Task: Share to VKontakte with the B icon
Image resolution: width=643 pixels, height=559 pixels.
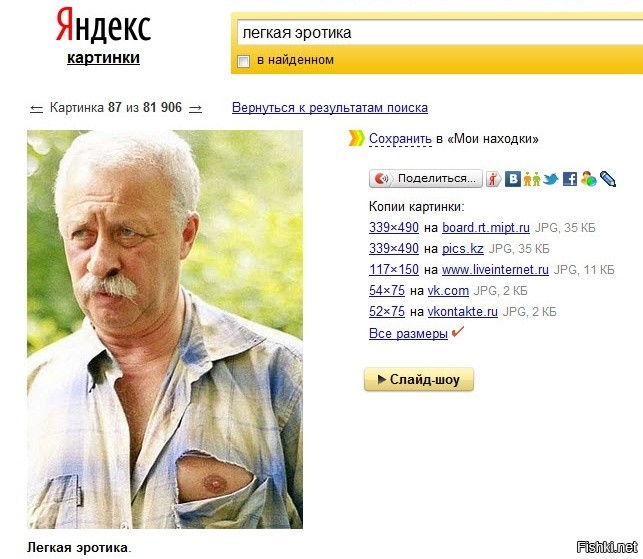Action: click(x=513, y=179)
